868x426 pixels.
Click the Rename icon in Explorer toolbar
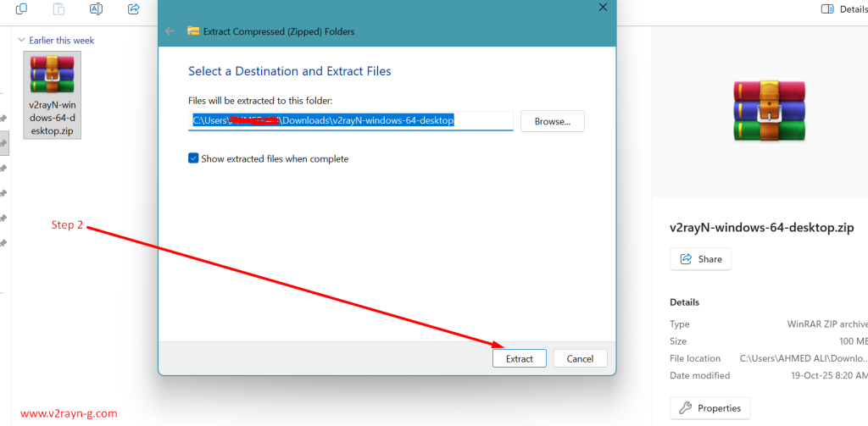pyautogui.click(x=96, y=8)
